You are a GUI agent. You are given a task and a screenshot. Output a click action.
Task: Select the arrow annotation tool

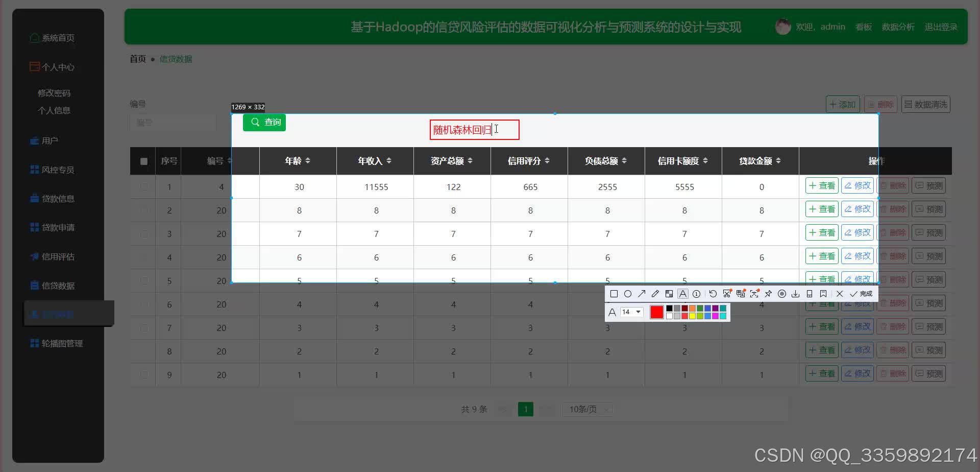[x=642, y=294]
